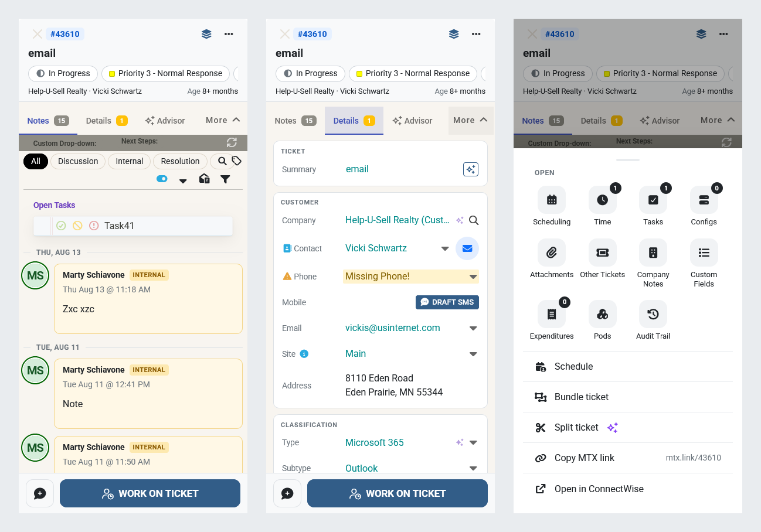The height and width of the screenshot is (532, 761).
Task: Choose Open in ConnectWise
Action: pos(628,489)
